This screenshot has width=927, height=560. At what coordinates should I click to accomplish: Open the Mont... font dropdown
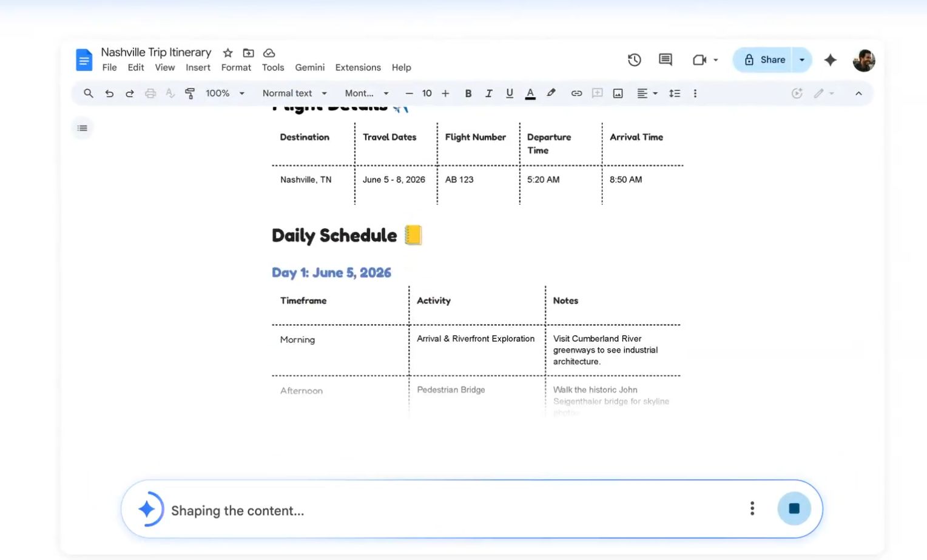[x=366, y=93]
